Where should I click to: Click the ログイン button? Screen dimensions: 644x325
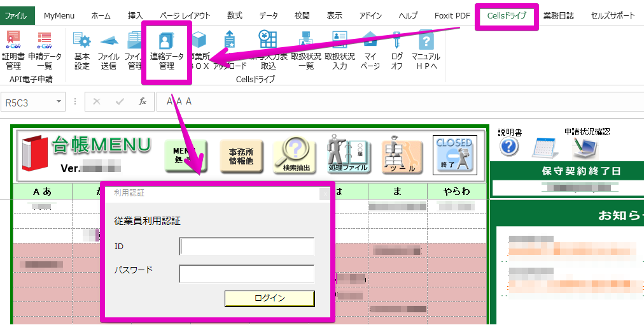(269, 299)
